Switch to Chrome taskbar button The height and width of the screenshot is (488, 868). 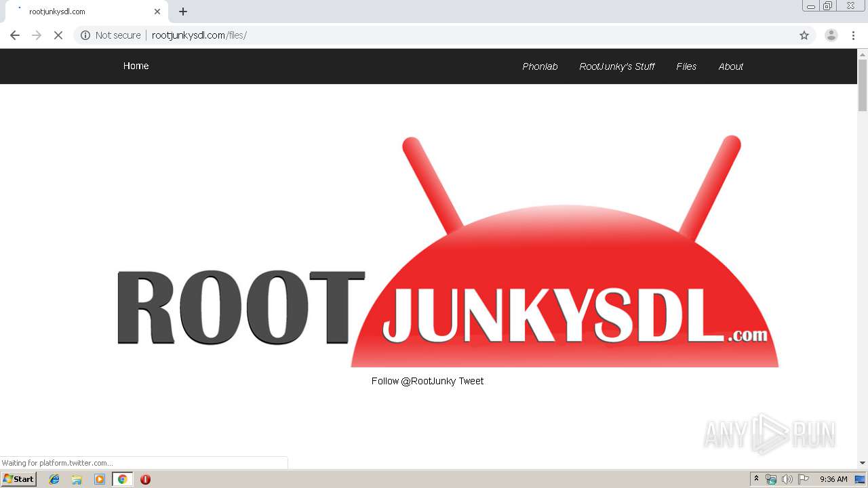click(122, 479)
